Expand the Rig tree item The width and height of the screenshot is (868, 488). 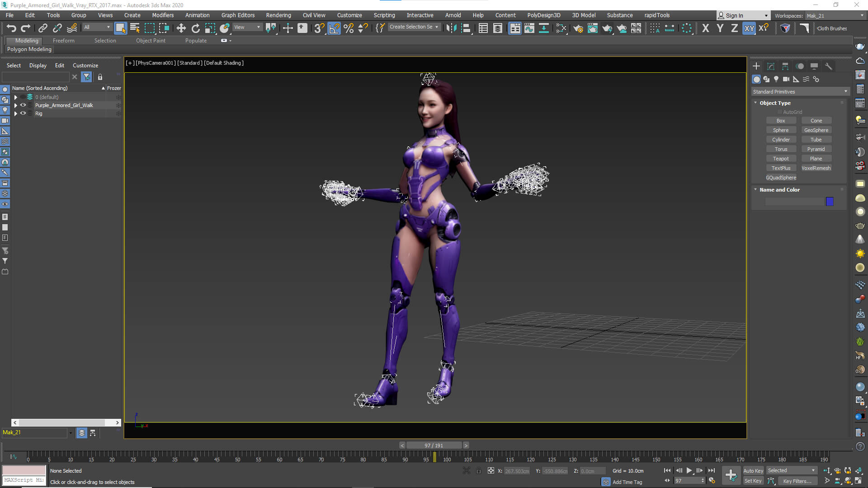click(16, 113)
